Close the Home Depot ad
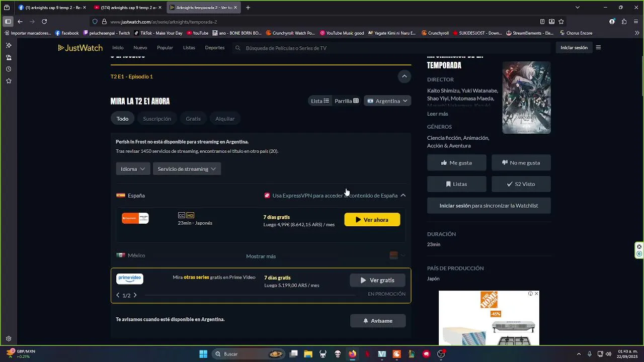 536,294
